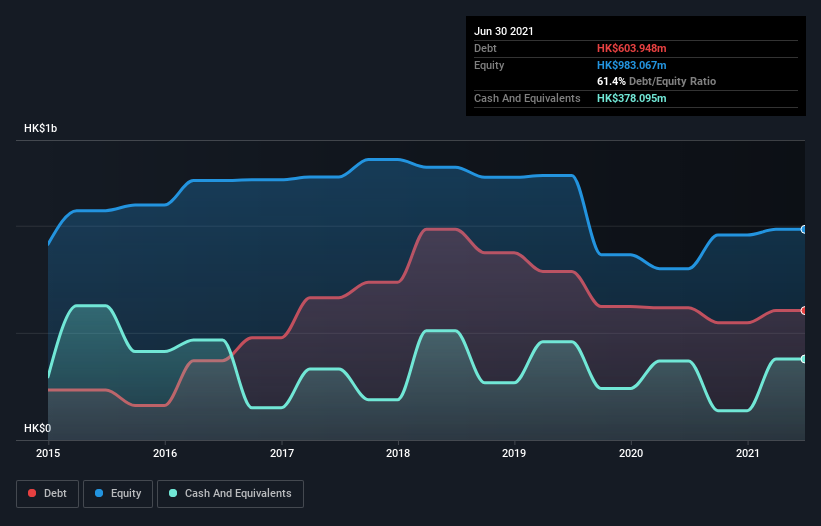Select the Cash end point marker on chart

click(804, 359)
